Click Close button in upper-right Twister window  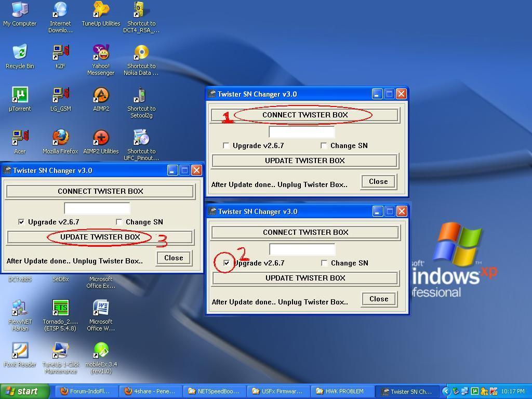[x=378, y=181]
